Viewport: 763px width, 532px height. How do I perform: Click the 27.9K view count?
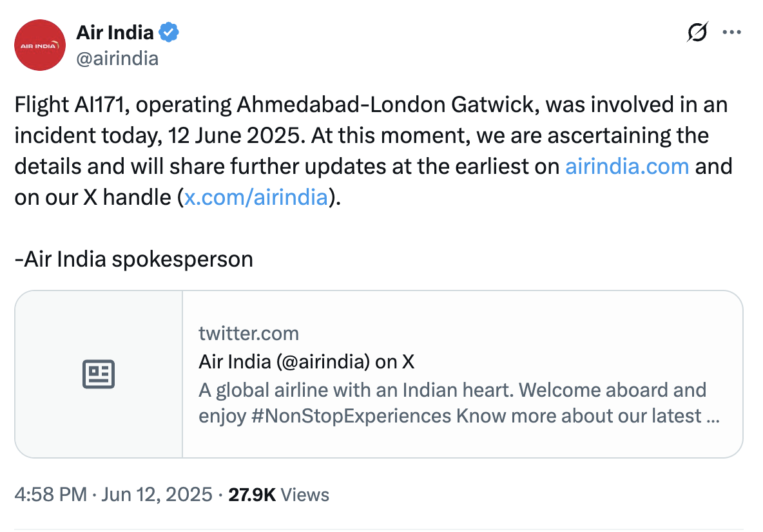[x=252, y=494]
